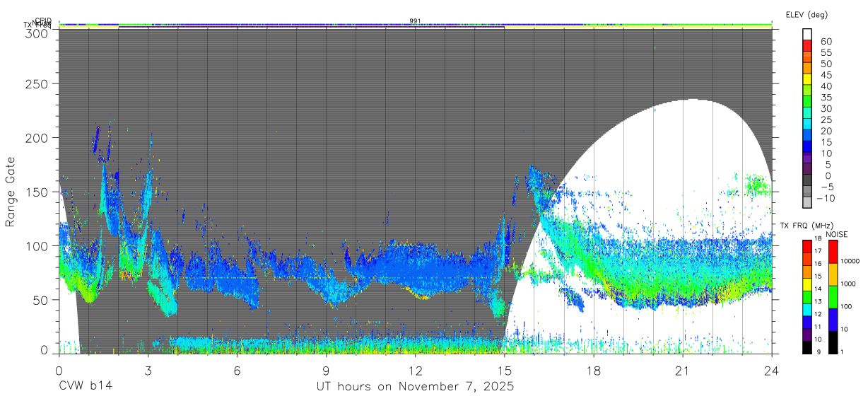Click the isolated green scatter patch near hour 23
The height and width of the screenshot is (401, 868).
coord(758,187)
